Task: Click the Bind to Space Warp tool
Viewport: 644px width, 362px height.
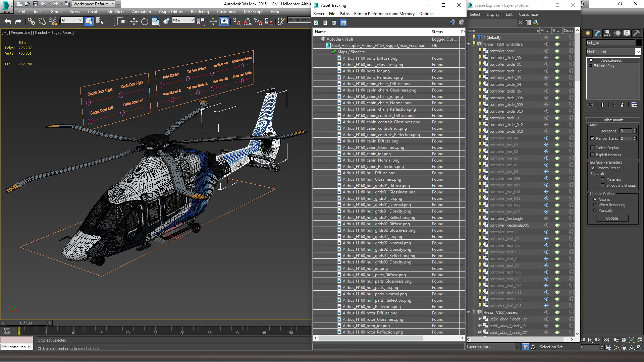Action: (x=53, y=21)
